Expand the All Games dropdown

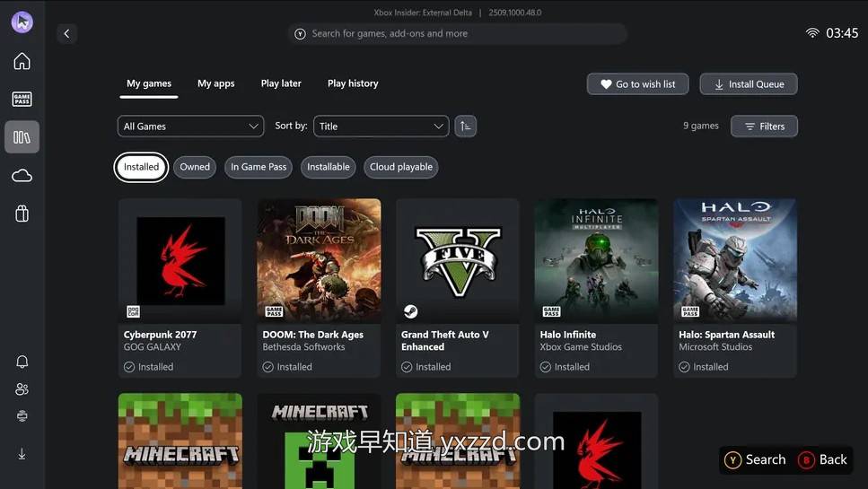(x=190, y=127)
